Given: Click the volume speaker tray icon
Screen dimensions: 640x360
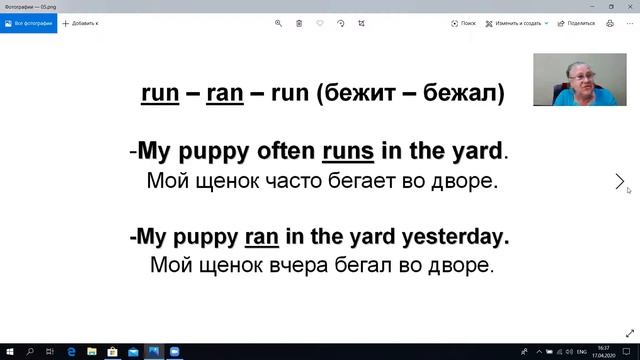Looking at the screenshot, I should pyautogui.click(x=569, y=351).
